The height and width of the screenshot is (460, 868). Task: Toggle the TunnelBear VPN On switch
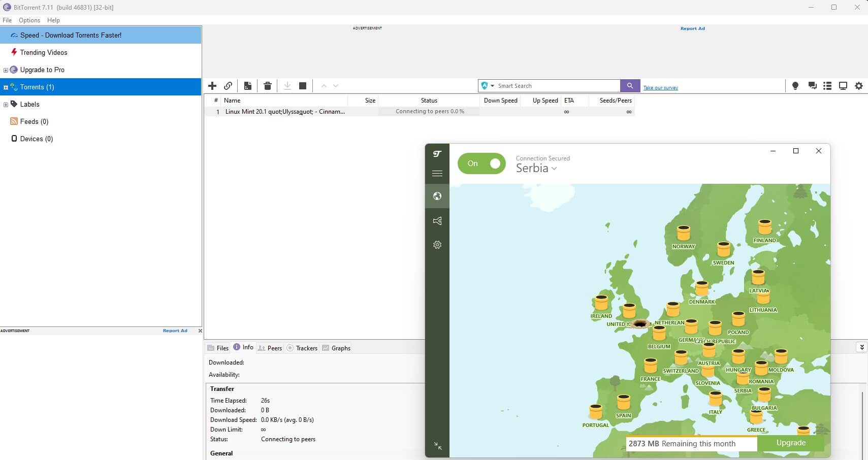coord(481,163)
